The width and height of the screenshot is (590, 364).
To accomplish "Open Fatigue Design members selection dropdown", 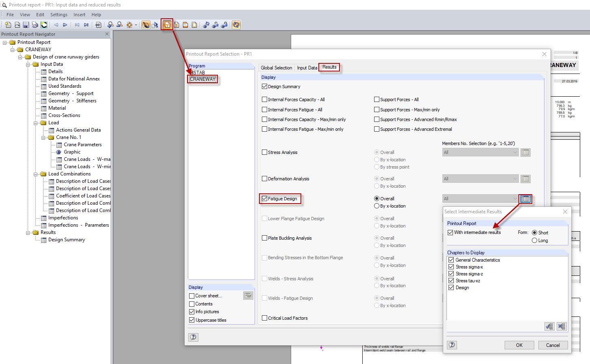I will (x=481, y=199).
